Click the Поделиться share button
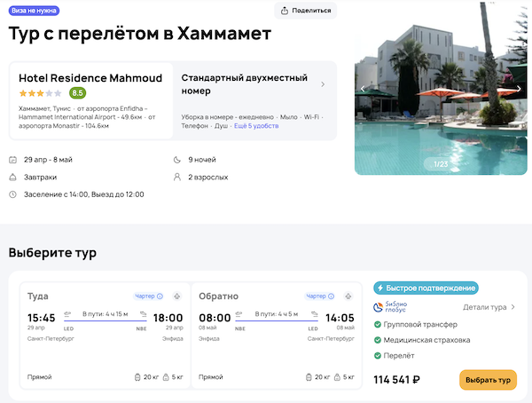Image resolution: width=532 pixels, height=403 pixels. tap(305, 11)
